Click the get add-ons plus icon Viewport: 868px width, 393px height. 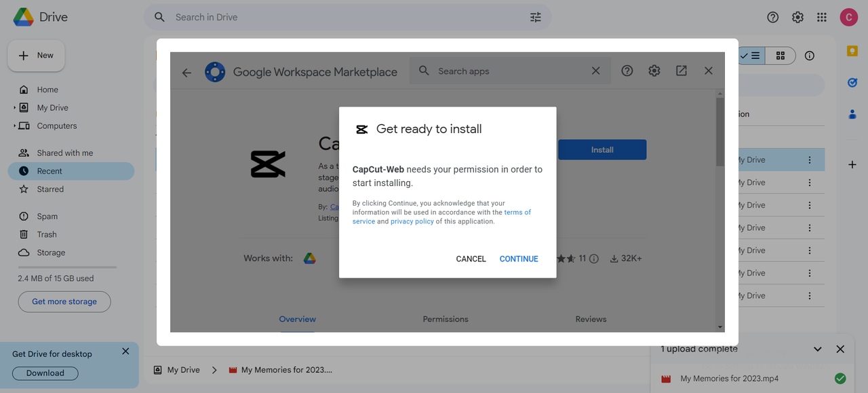[x=852, y=164]
